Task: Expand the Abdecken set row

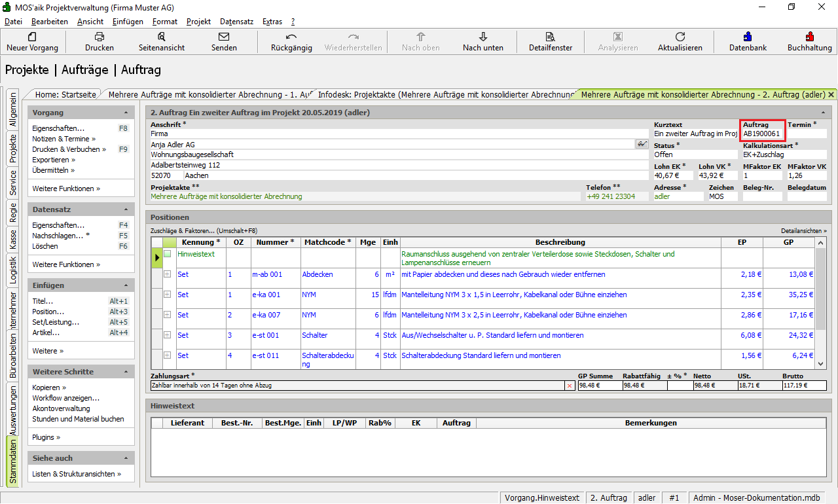Action: tap(168, 274)
